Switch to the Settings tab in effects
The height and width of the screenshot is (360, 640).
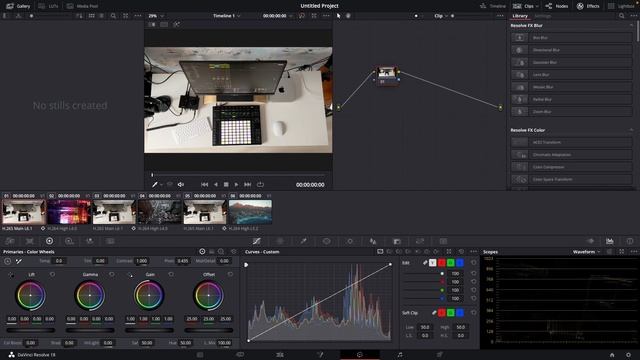542,16
